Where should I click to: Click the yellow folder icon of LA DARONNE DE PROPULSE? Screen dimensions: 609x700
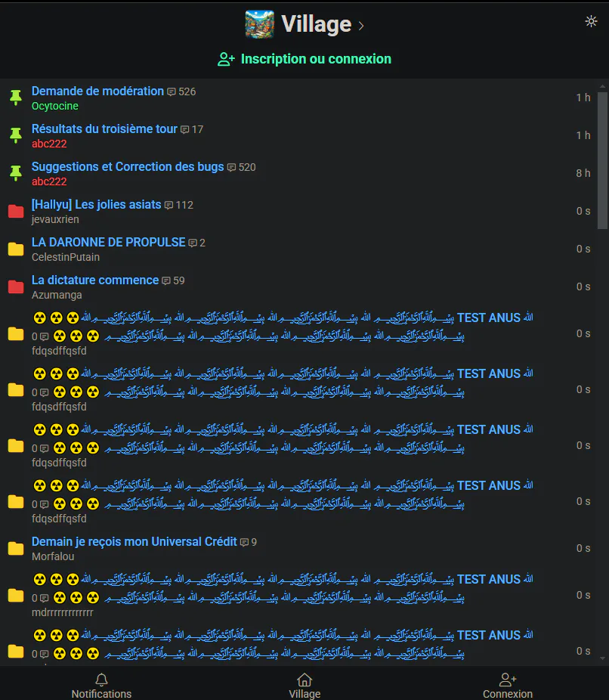(16, 249)
